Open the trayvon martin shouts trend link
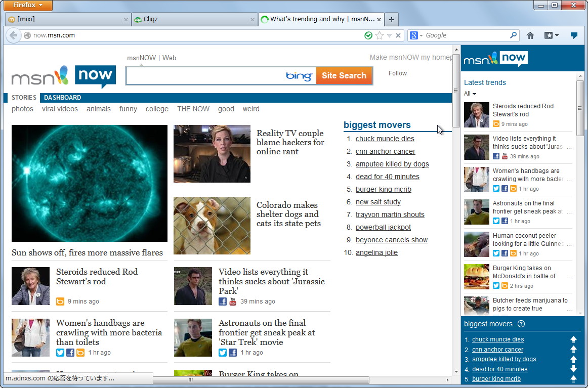The width and height of the screenshot is (588, 388). [390, 215]
